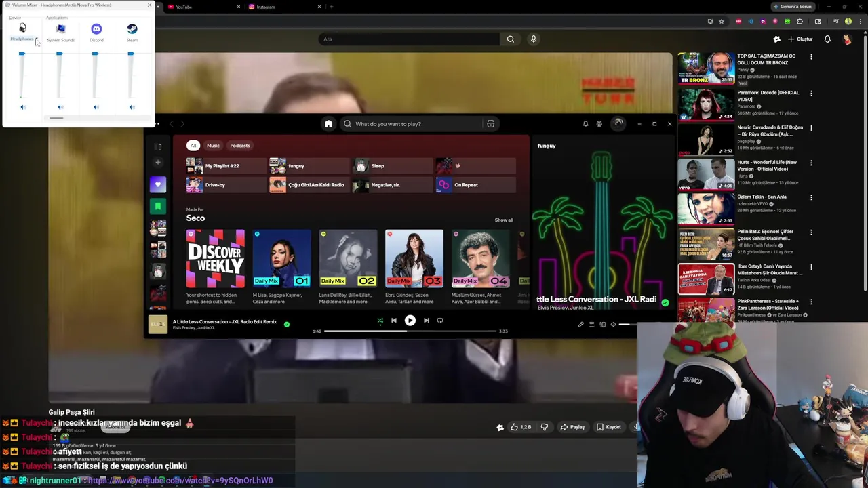Open the On Repeat tile

tap(475, 185)
